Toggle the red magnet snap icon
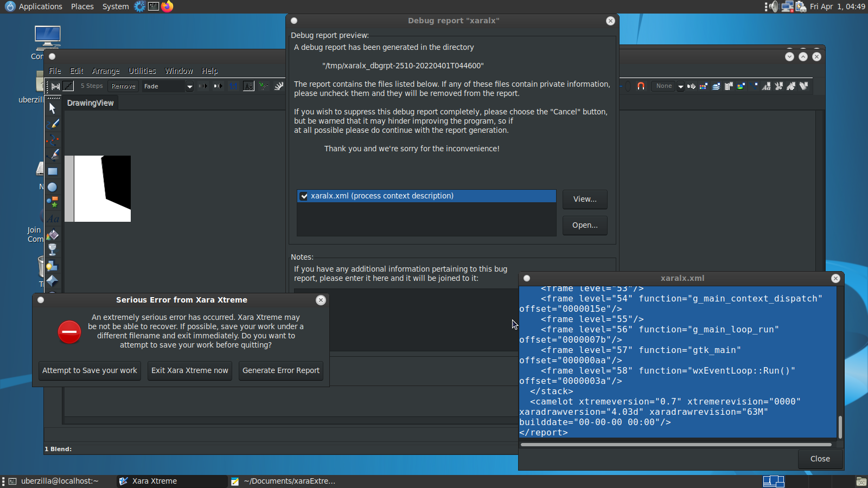The width and height of the screenshot is (868, 488). click(641, 86)
